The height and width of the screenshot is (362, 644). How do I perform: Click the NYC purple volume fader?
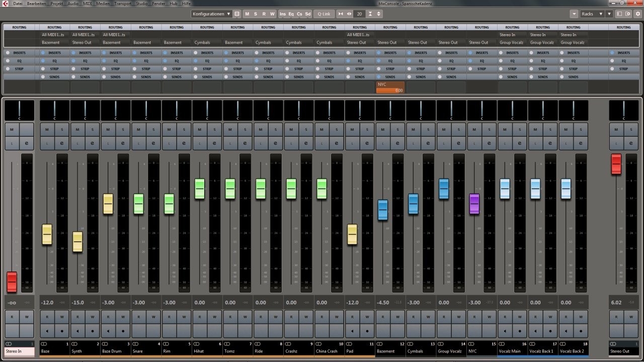[474, 204]
